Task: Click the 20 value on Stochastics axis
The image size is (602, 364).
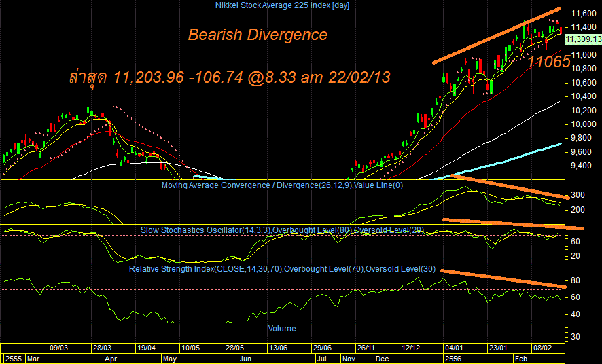Action: (x=576, y=256)
